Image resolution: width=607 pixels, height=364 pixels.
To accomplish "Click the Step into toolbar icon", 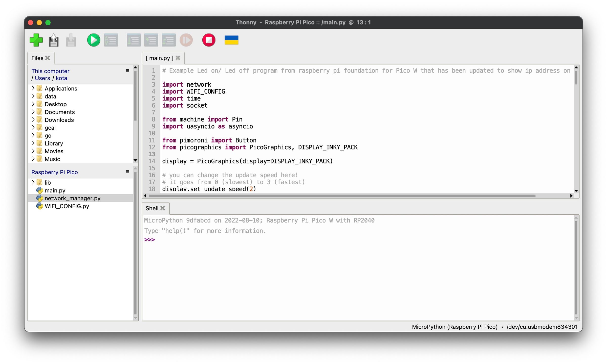I will tap(151, 40).
